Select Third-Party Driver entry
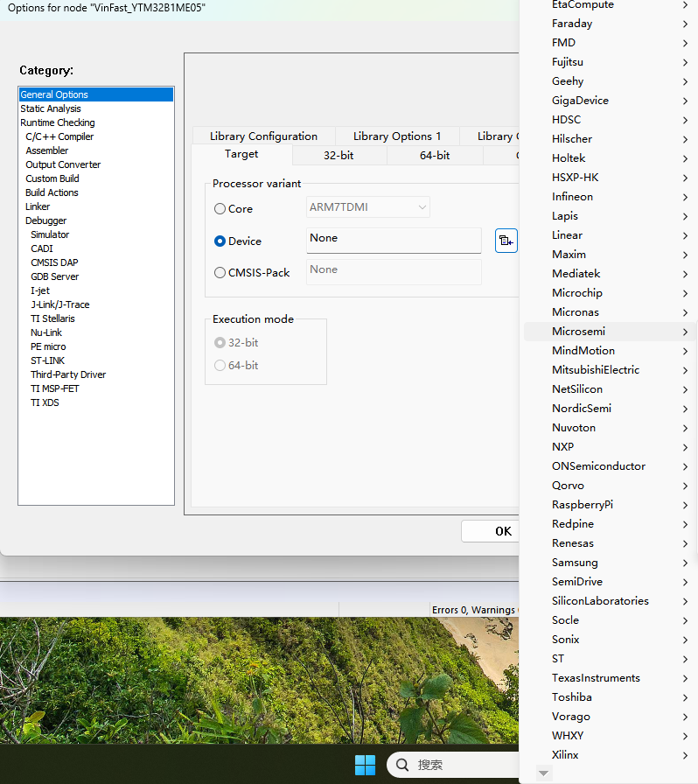 click(x=68, y=374)
